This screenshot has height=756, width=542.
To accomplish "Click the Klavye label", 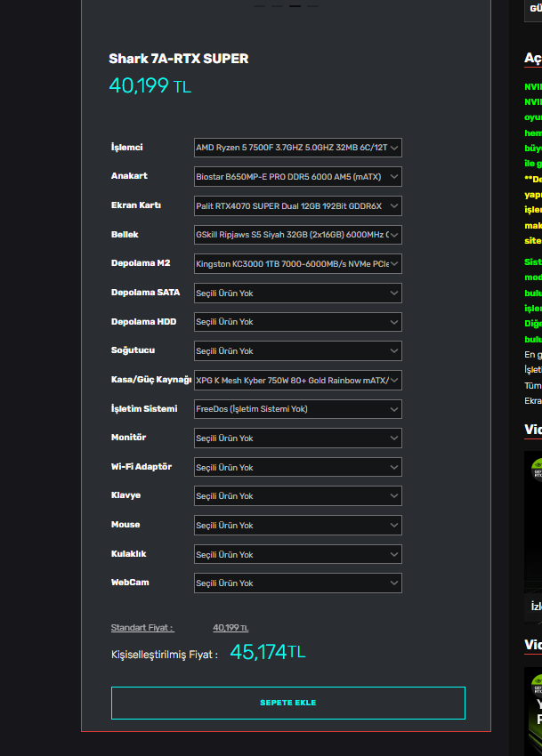I will click(x=125, y=495).
